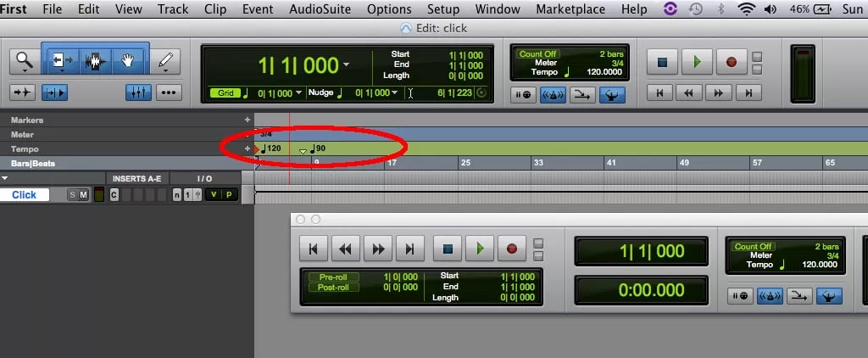Select the Pencil tool
This screenshot has width=868, height=358.
(x=165, y=61)
